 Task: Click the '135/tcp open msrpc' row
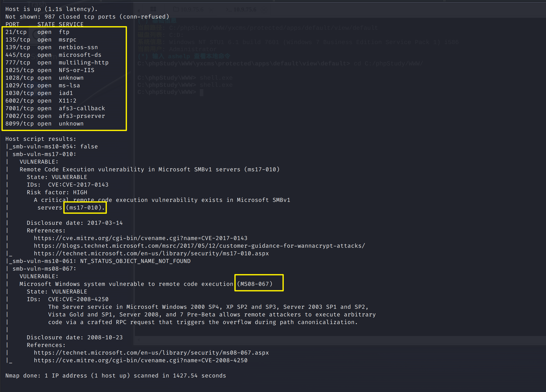(41, 40)
